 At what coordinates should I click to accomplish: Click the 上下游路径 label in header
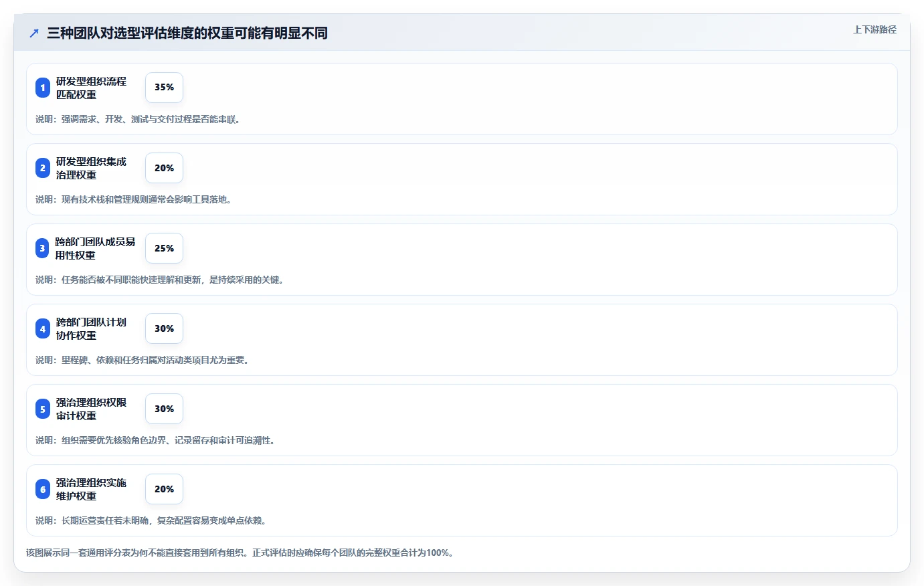point(874,29)
